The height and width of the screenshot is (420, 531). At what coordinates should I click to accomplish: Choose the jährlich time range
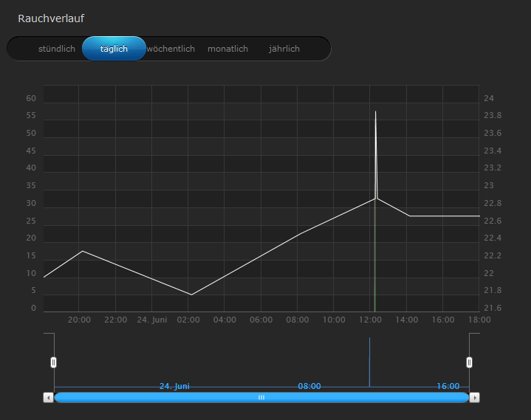coord(284,49)
